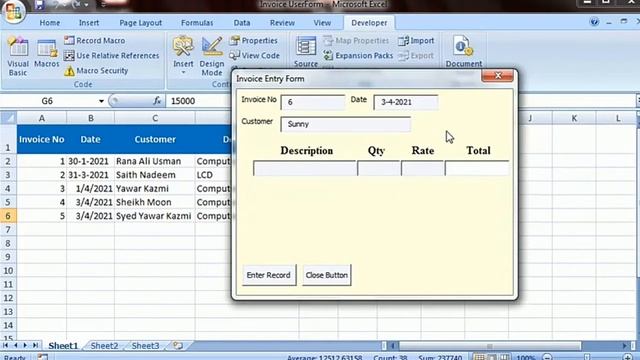Click the Invoice No field
Image resolution: width=640 pixels, height=360 pixels.
313,102
